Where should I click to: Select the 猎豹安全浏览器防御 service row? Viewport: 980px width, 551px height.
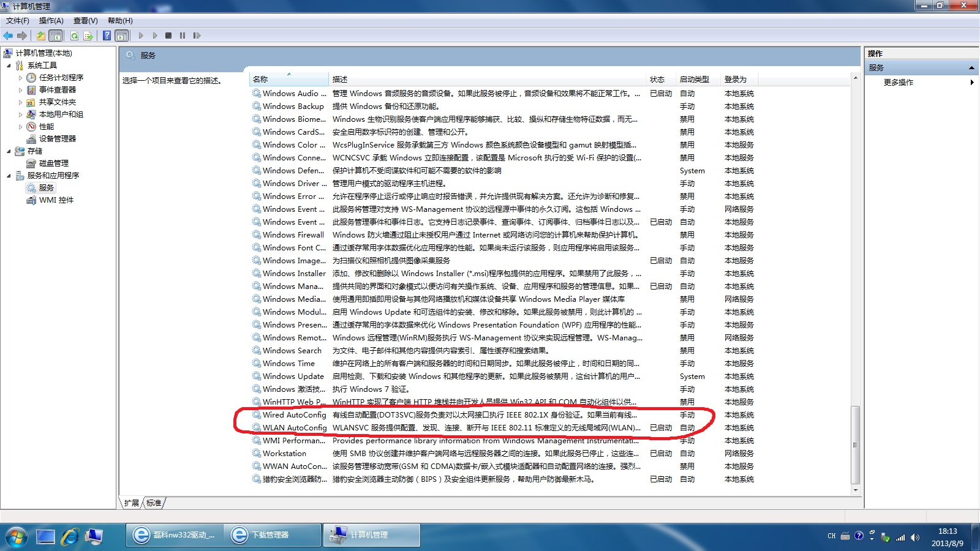[x=503, y=479]
